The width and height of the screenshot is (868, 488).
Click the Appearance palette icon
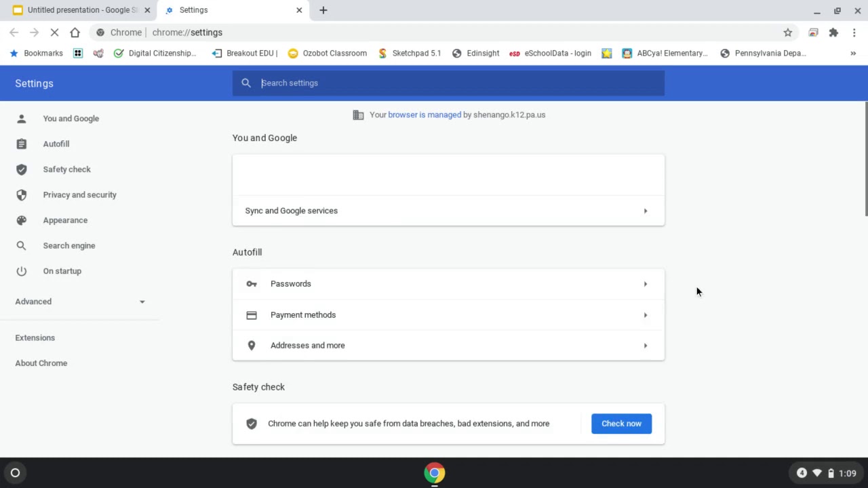coord(22,220)
